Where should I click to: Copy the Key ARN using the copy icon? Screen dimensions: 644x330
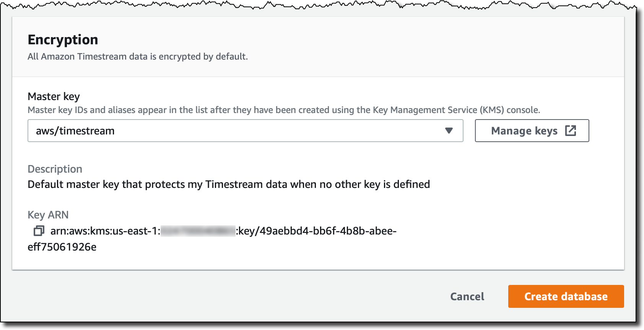[39, 231]
